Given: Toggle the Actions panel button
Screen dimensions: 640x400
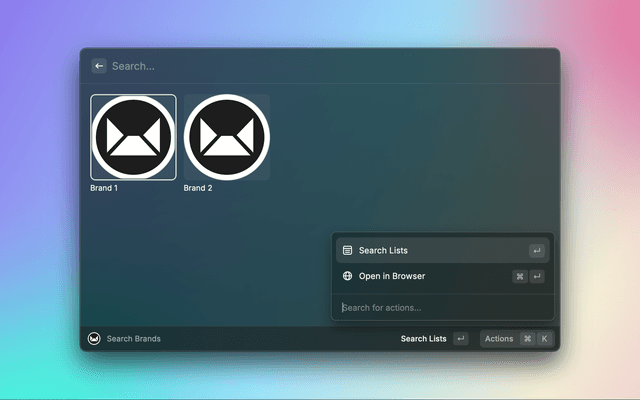Looking at the screenshot, I should [499, 339].
